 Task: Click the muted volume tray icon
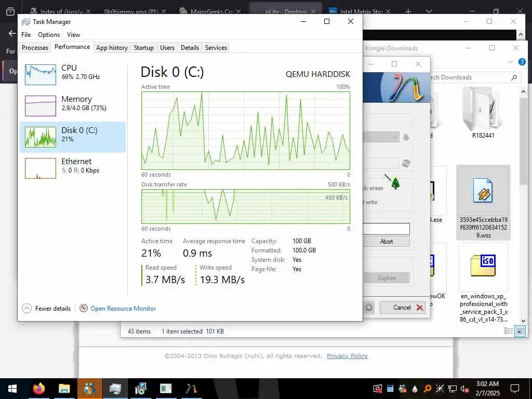pyautogui.click(x=465, y=389)
